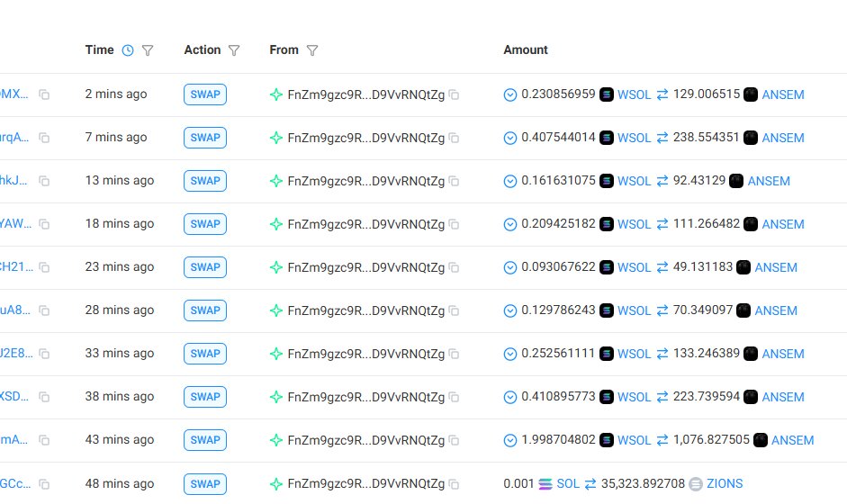Copy From address in 7 mins ago row
Image resolution: width=847 pixels, height=504 pixels.
pyautogui.click(x=455, y=138)
